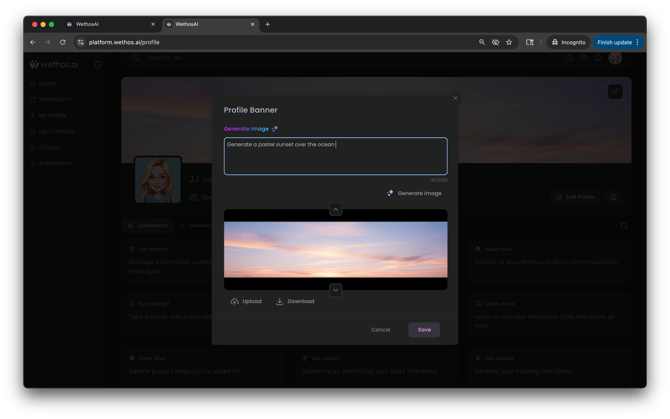
Task: Open site information icon in address bar
Action: 81,42
